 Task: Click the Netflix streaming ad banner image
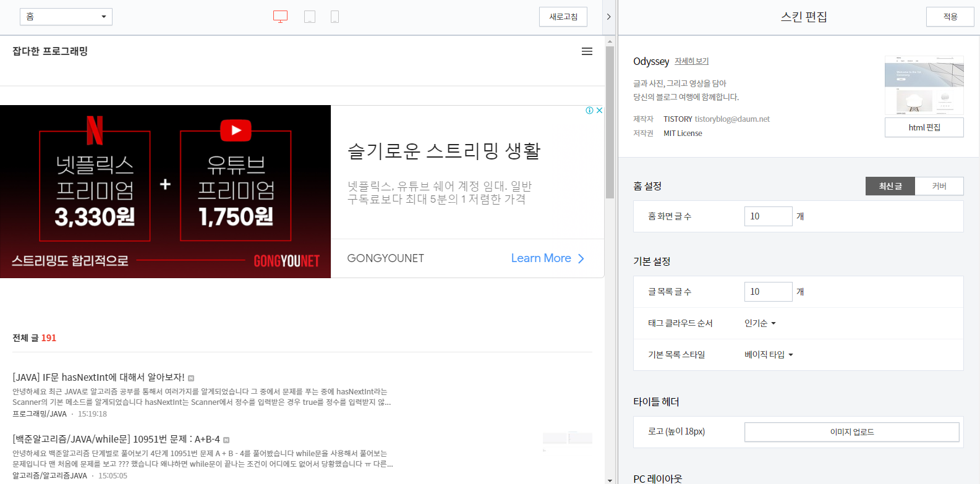[165, 192]
